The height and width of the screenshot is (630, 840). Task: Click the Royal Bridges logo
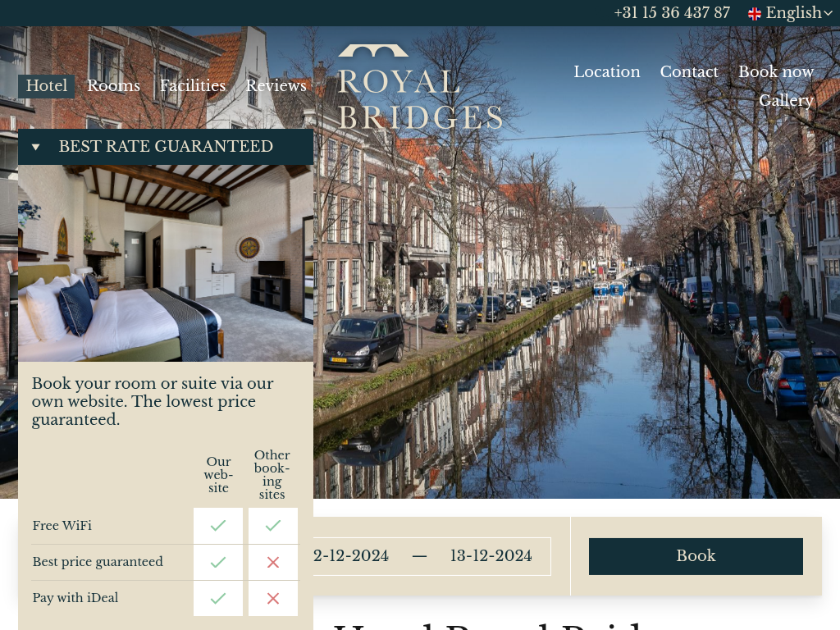[420, 87]
